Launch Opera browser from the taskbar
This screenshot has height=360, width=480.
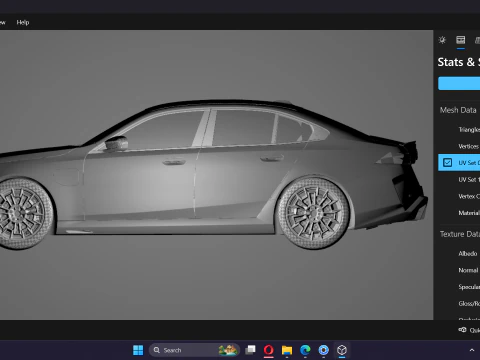(269, 350)
